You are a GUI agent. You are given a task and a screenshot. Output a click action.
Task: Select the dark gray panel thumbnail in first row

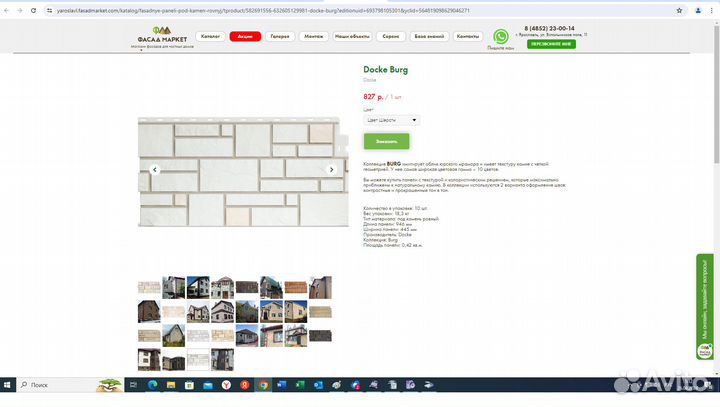[x=247, y=288]
